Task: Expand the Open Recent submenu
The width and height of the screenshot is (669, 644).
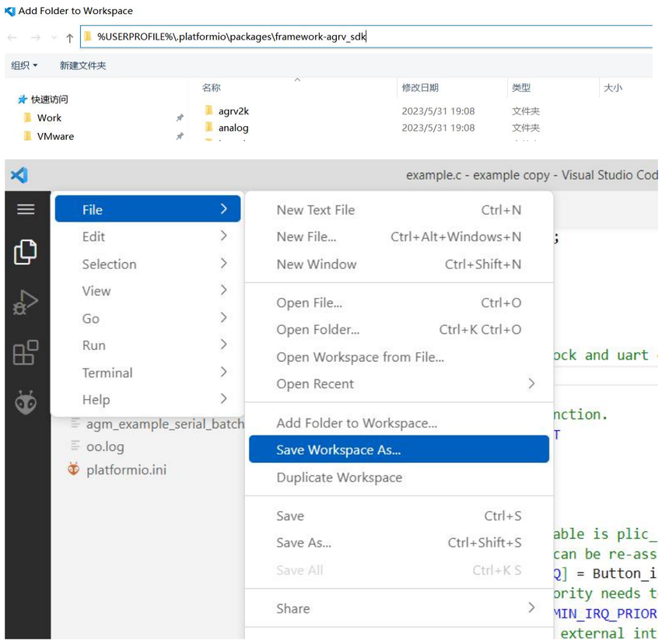Action: point(531,383)
